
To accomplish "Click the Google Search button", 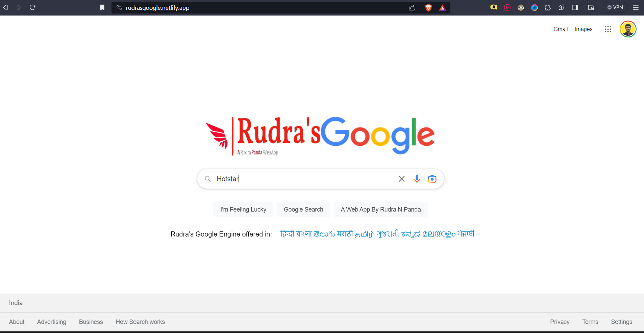I will [303, 210].
